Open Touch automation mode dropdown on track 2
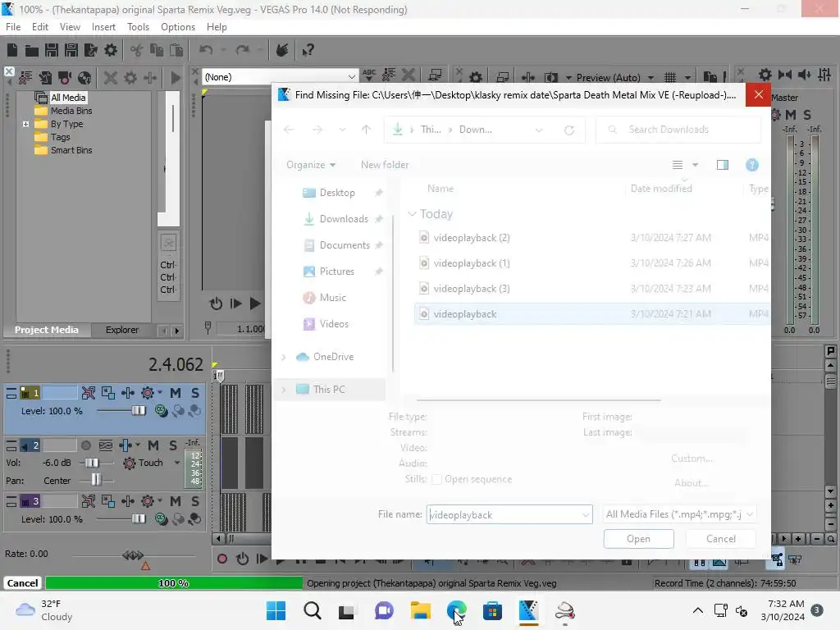840x630 pixels. click(177, 463)
